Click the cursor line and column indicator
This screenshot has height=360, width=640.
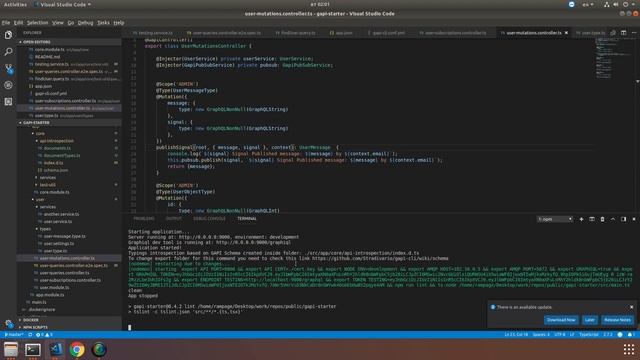tap(516, 335)
